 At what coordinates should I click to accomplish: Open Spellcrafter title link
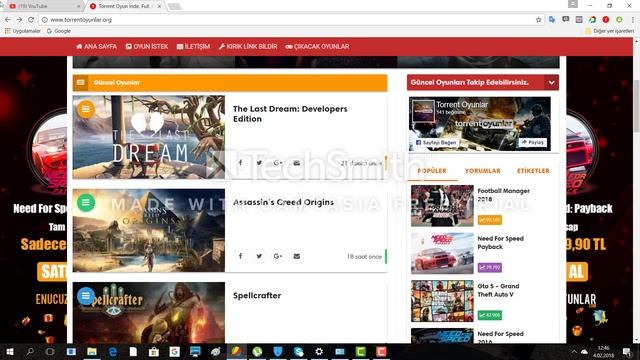(x=257, y=296)
